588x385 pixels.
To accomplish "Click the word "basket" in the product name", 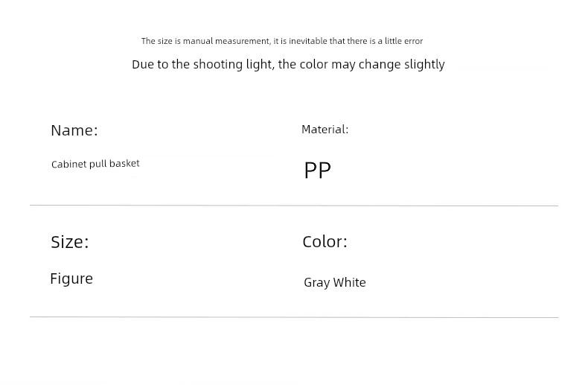I will (124, 163).
